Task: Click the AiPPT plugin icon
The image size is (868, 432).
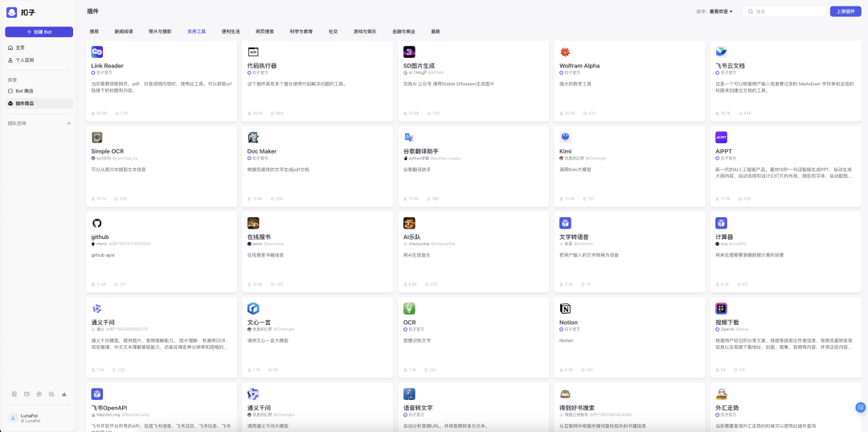Action: (721, 138)
